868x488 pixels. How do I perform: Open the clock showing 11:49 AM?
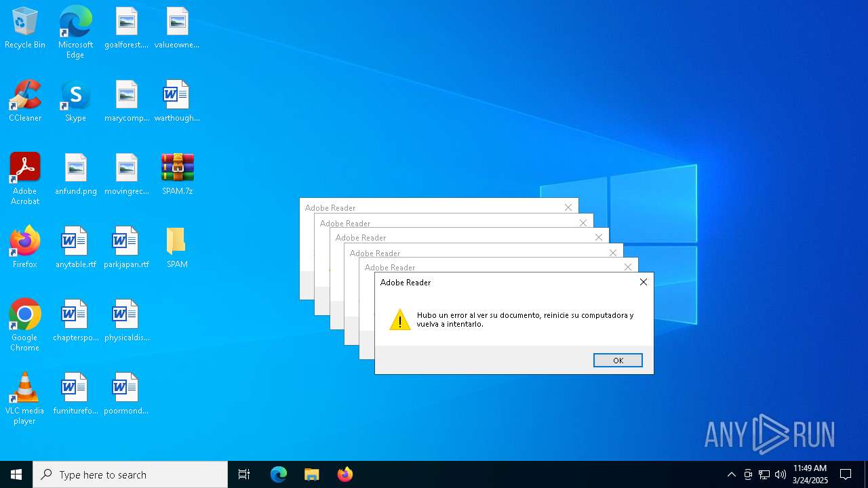point(810,474)
